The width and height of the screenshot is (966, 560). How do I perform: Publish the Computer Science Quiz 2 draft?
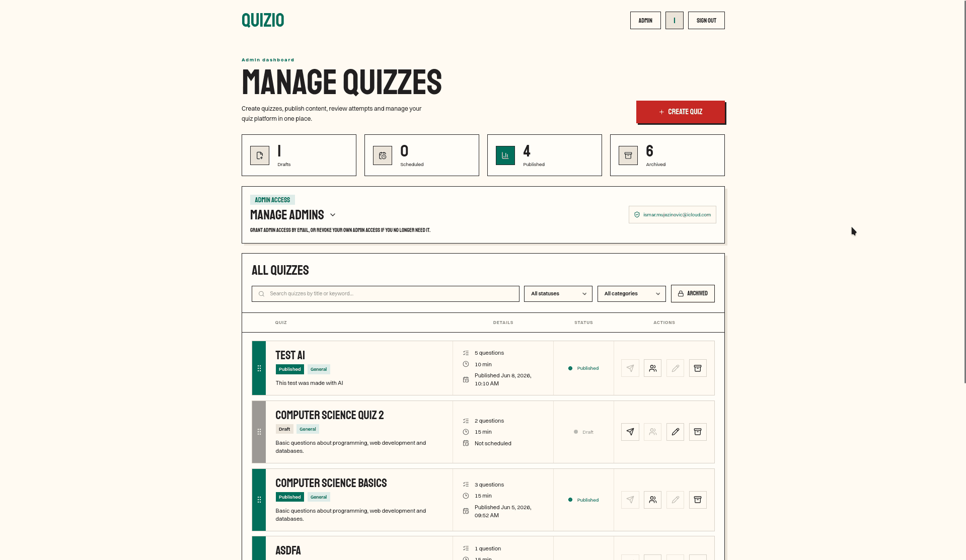click(630, 432)
